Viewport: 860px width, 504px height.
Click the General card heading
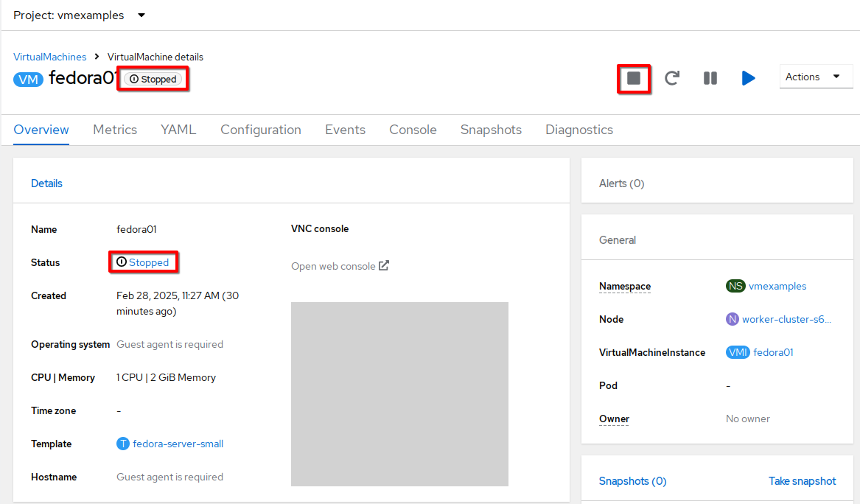tap(618, 240)
